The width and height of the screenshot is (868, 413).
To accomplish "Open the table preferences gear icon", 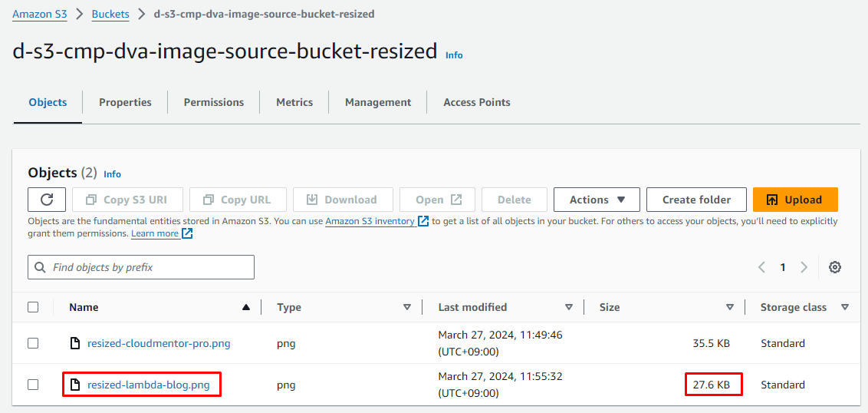I will click(835, 267).
